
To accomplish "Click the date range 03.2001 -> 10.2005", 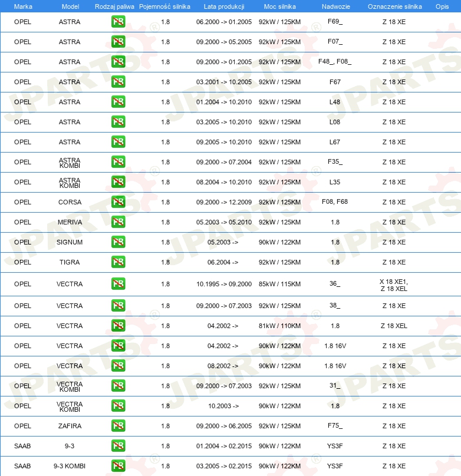I will coord(224,82).
